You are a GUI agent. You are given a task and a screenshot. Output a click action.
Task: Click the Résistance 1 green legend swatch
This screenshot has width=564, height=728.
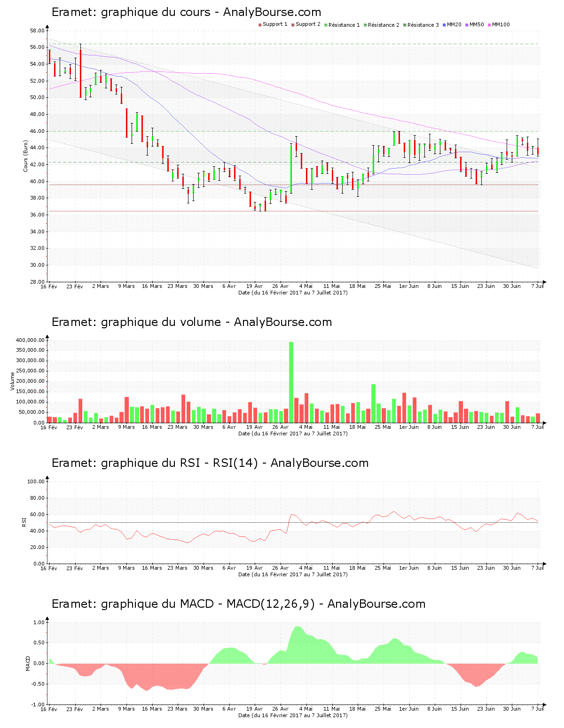tap(326, 25)
